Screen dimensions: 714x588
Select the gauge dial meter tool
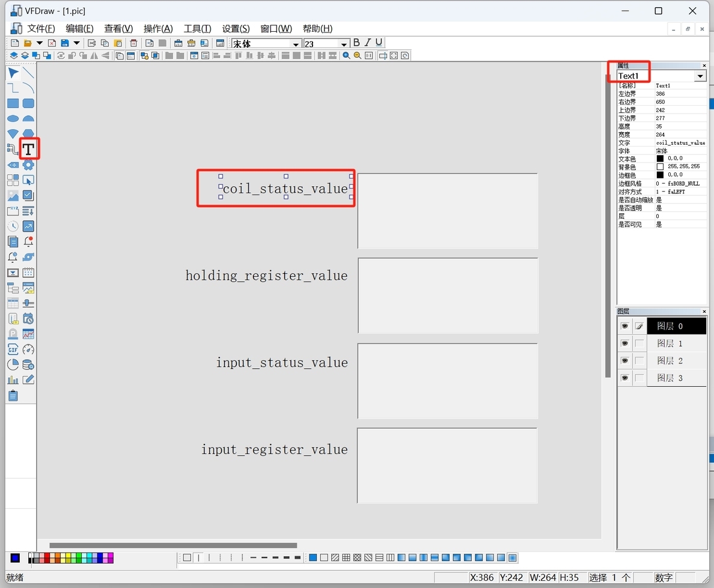click(28, 350)
